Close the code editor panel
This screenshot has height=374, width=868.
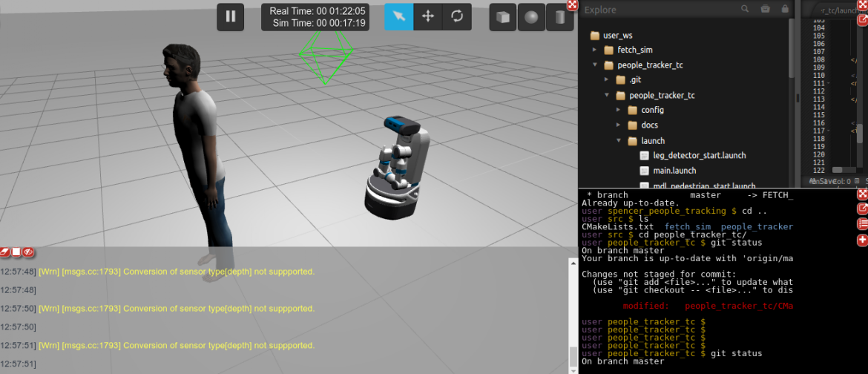coord(862,5)
